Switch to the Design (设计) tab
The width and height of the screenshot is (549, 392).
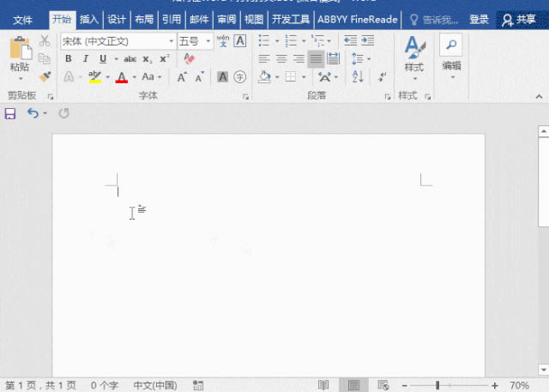[117, 20]
